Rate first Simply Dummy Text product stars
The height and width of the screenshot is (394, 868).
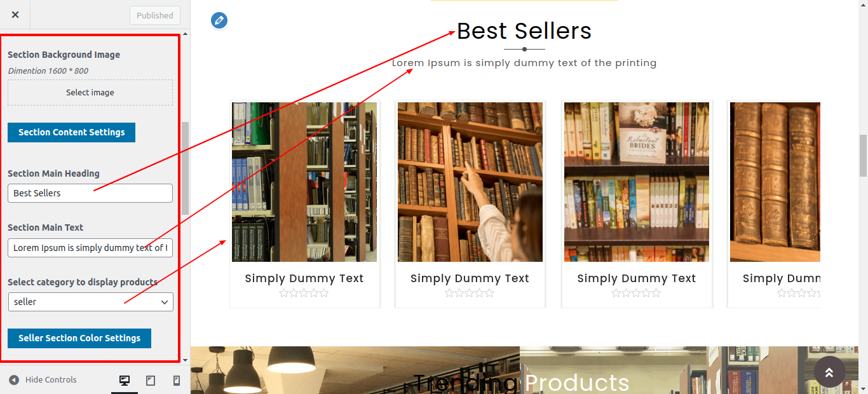coord(304,293)
